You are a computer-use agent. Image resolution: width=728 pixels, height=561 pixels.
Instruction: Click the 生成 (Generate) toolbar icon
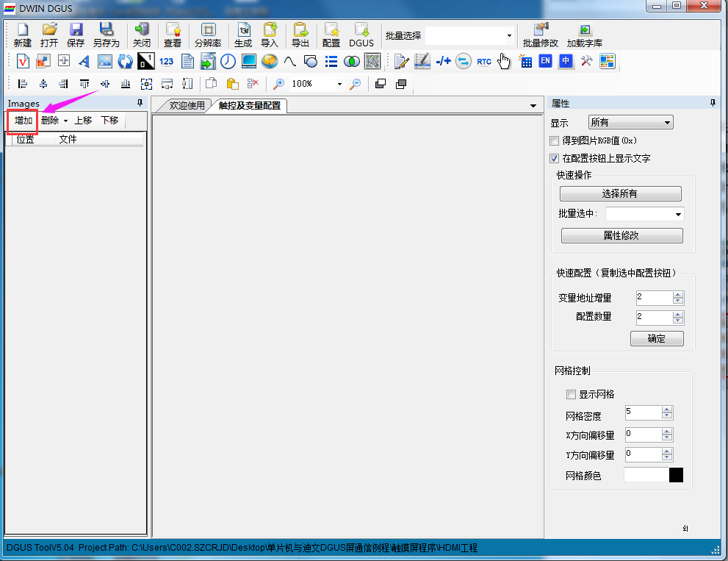point(243,35)
